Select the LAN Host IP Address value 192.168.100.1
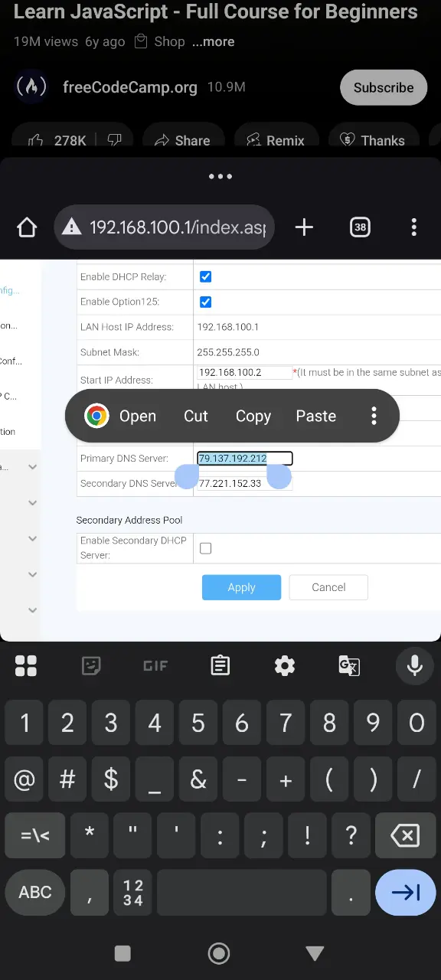The height and width of the screenshot is (980, 441). (228, 327)
